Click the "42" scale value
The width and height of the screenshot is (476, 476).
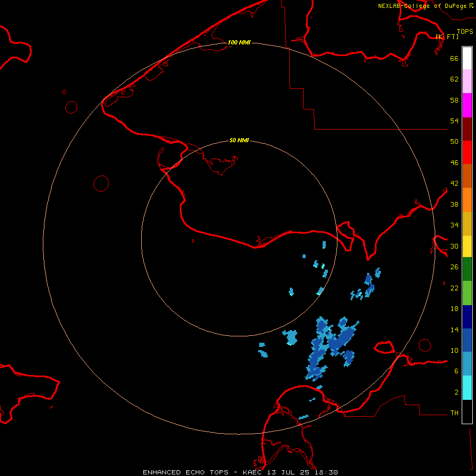(454, 184)
